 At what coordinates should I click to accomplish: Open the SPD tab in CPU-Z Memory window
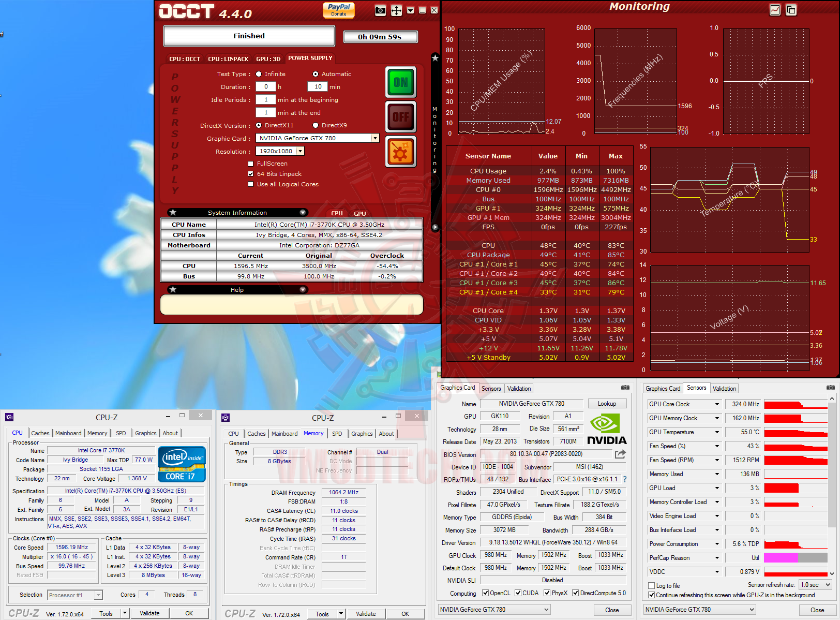tap(337, 434)
